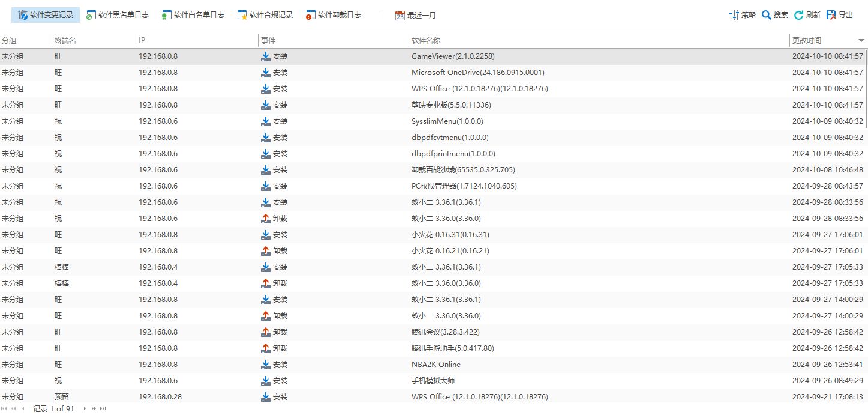The image size is (868, 415).
Task: Click the uninstall icon for 腾讯手游助手
Action: point(266,348)
